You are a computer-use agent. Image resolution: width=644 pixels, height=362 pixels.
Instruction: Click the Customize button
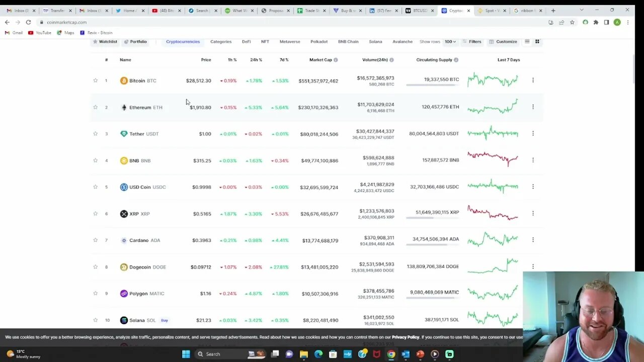coord(503,42)
